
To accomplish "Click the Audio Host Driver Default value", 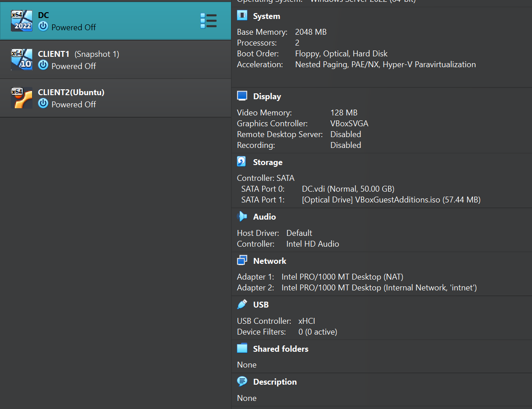I will coord(299,233).
